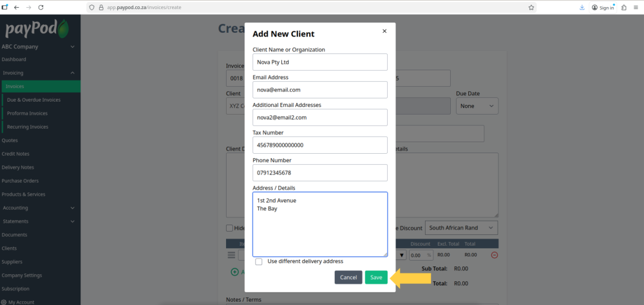Image resolution: width=644 pixels, height=305 pixels.
Task: Click Client Name or Organization field
Action: tap(320, 62)
